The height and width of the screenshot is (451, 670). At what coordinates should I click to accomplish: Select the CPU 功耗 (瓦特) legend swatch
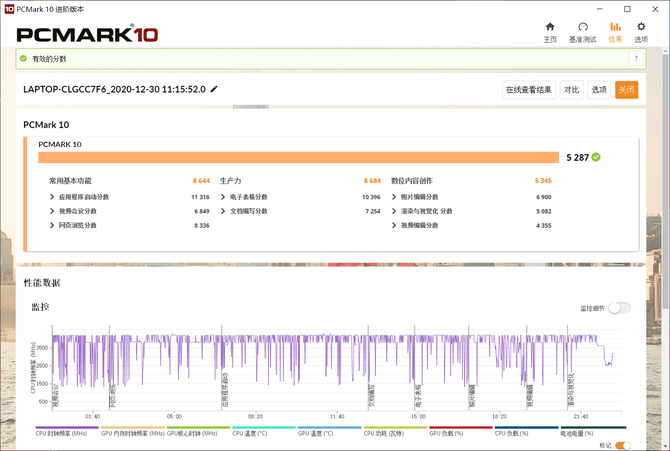point(395,427)
